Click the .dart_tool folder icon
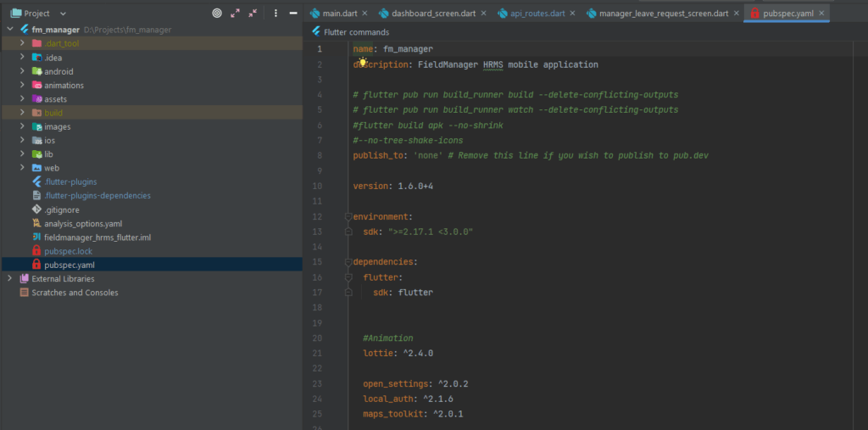 coord(36,43)
